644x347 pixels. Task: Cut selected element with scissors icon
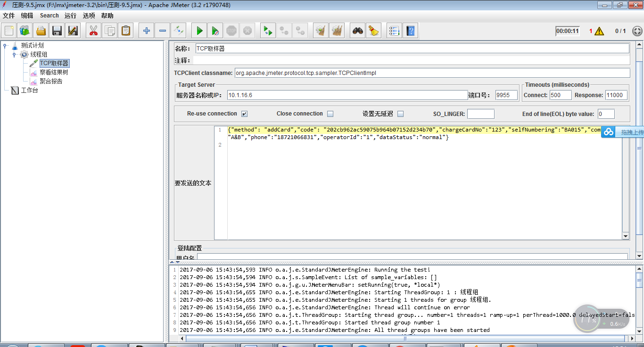tap(93, 30)
